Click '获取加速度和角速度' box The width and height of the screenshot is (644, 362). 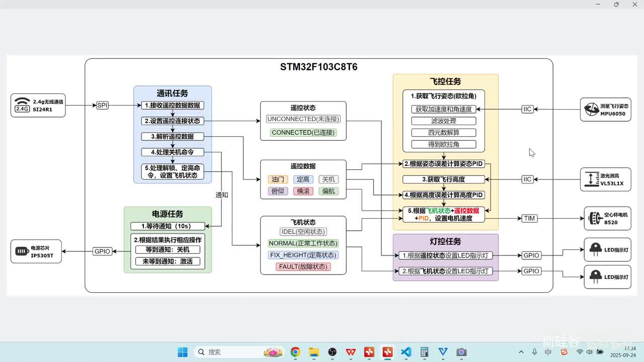click(444, 109)
